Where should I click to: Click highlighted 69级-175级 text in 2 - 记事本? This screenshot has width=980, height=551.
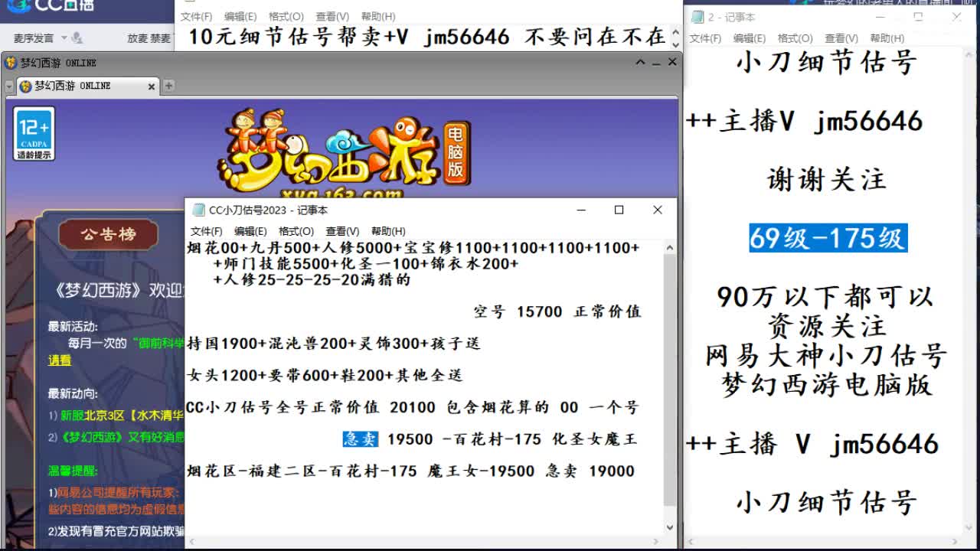pos(828,238)
